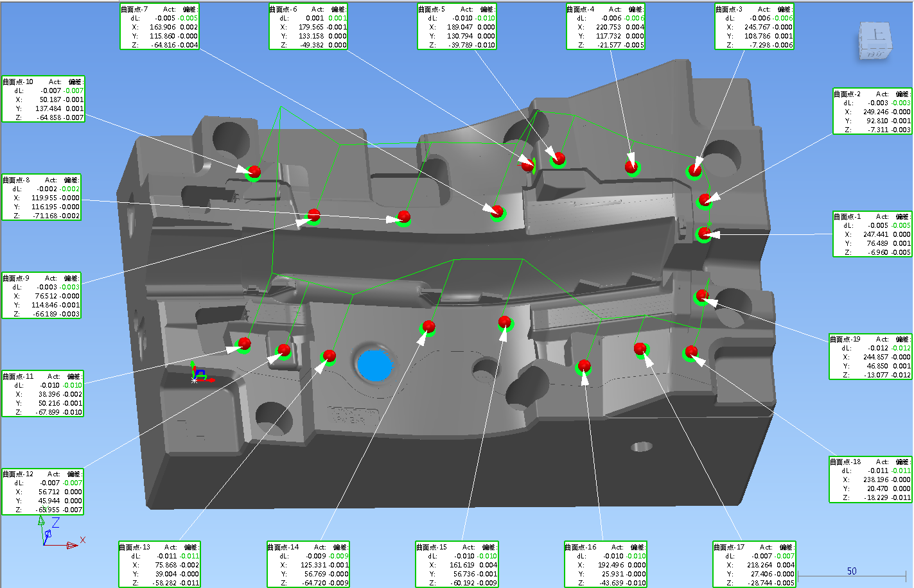Viewport: 914px width, 588px height.
Task: Click the X value 192.496 in 曲面点-16
Action: 610,565
